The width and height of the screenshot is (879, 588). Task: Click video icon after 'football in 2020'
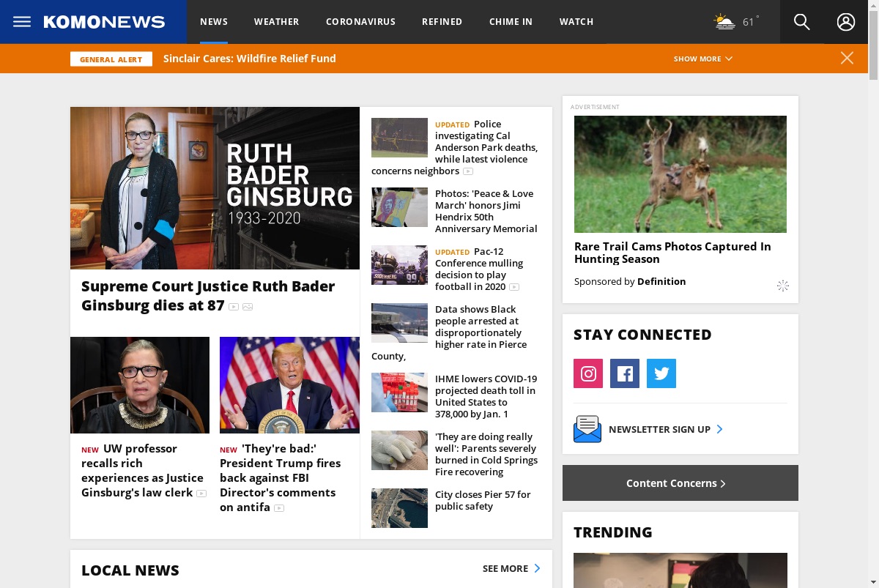click(x=514, y=287)
